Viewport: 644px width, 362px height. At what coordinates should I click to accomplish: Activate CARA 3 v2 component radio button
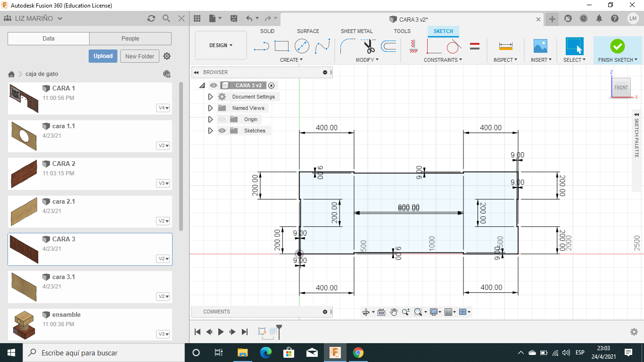tap(271, 85)
